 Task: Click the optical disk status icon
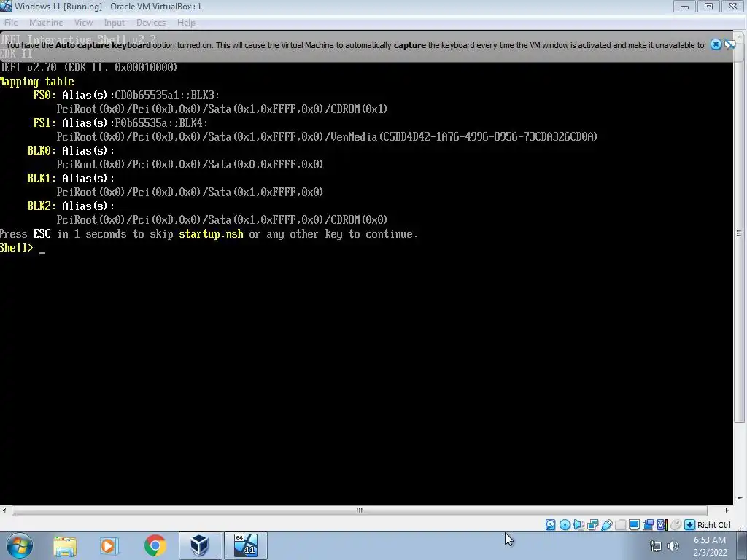click(565, 525)
